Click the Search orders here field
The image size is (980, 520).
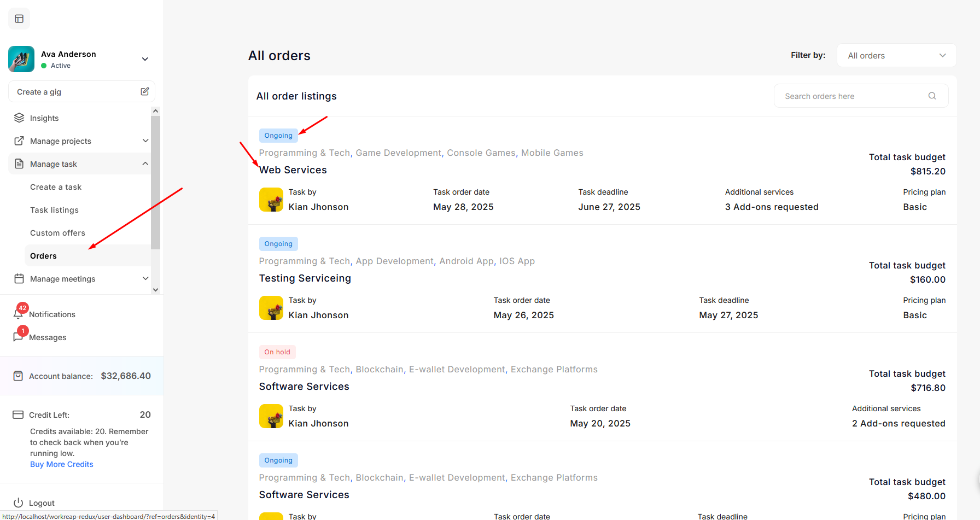click(x=853, y=96)
